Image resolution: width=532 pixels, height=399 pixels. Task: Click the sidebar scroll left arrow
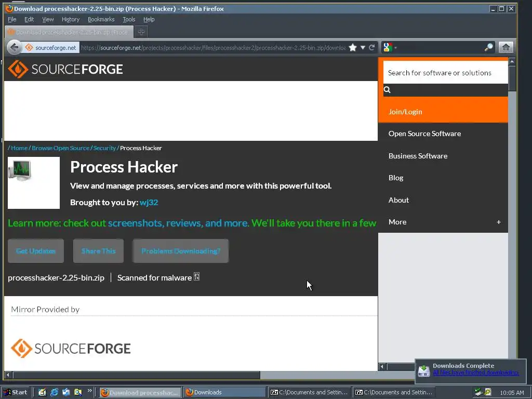pyautogui.click(x=382, y=366)
